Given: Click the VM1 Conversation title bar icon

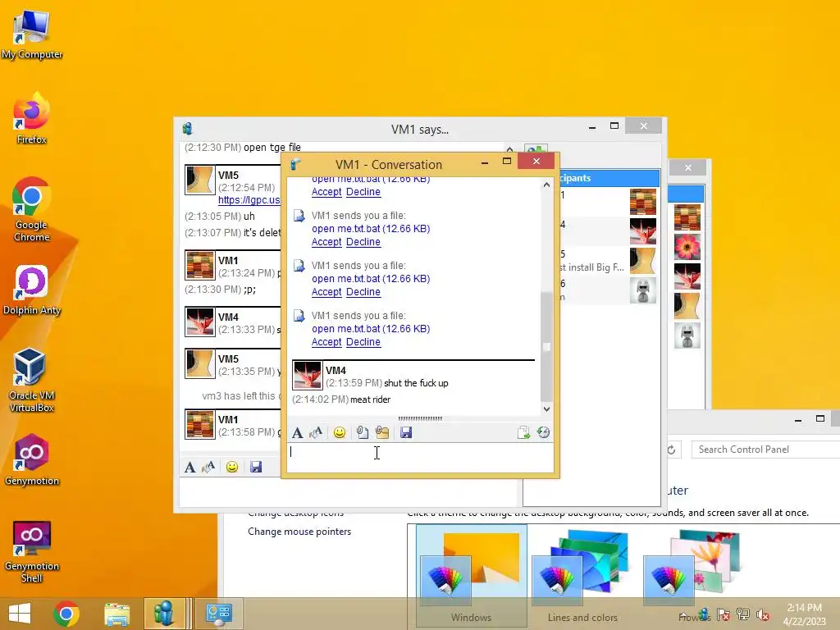Looking at the screenshot, I should 295,164.
